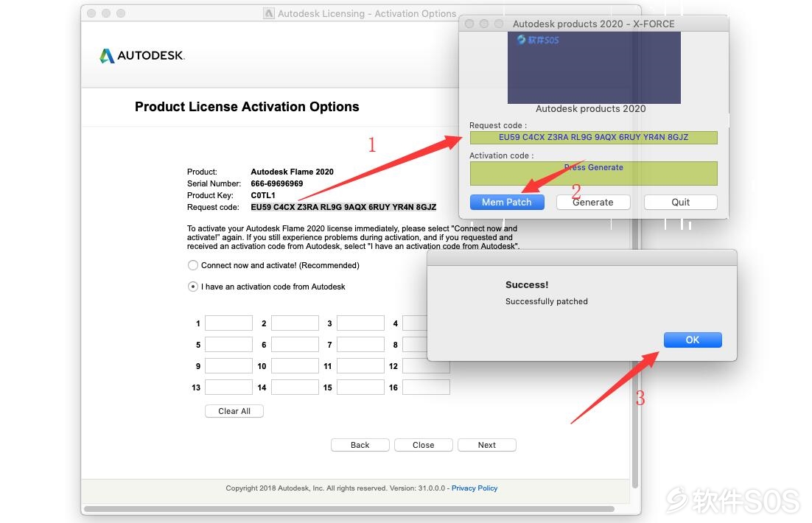Click the serial number 666-69696969
The width and height of the screenshot is (812, 523).
click(x=277, y=183)
